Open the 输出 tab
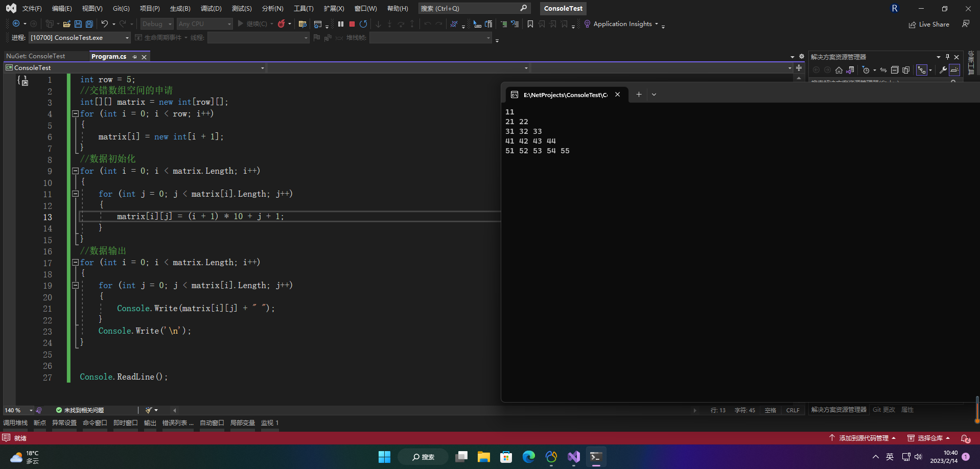Image resolution: width=980 pixels, height=469 pixels. (x=150, y=423)
